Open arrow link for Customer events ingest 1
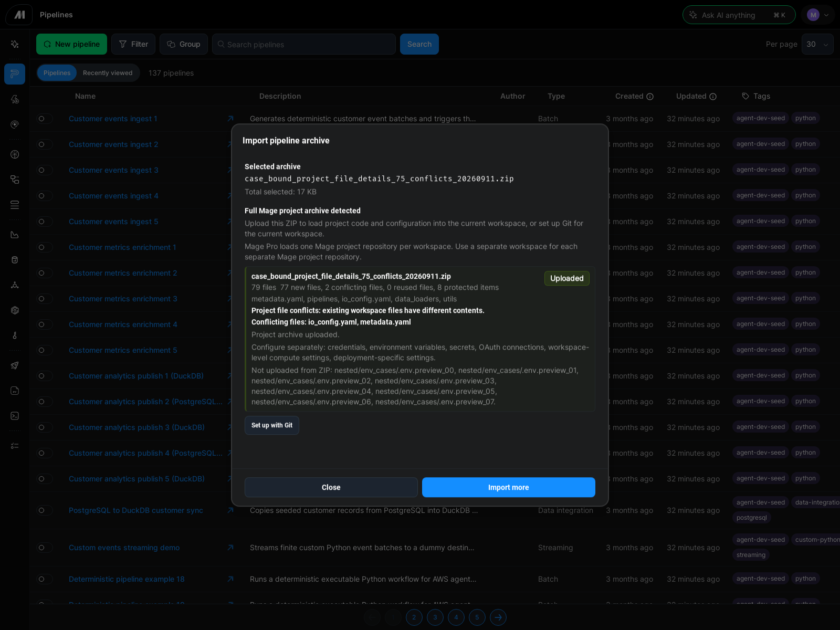The width and height of the screenshot is (840, 630). (x=230, y=119)
